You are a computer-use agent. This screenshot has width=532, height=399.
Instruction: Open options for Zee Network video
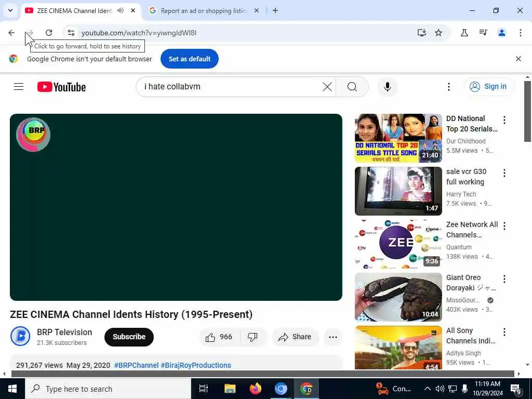[504, 226]
